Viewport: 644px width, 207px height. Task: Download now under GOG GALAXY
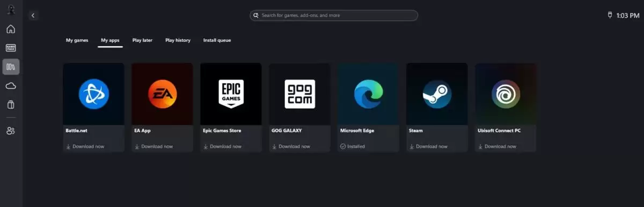click(291, 146)
